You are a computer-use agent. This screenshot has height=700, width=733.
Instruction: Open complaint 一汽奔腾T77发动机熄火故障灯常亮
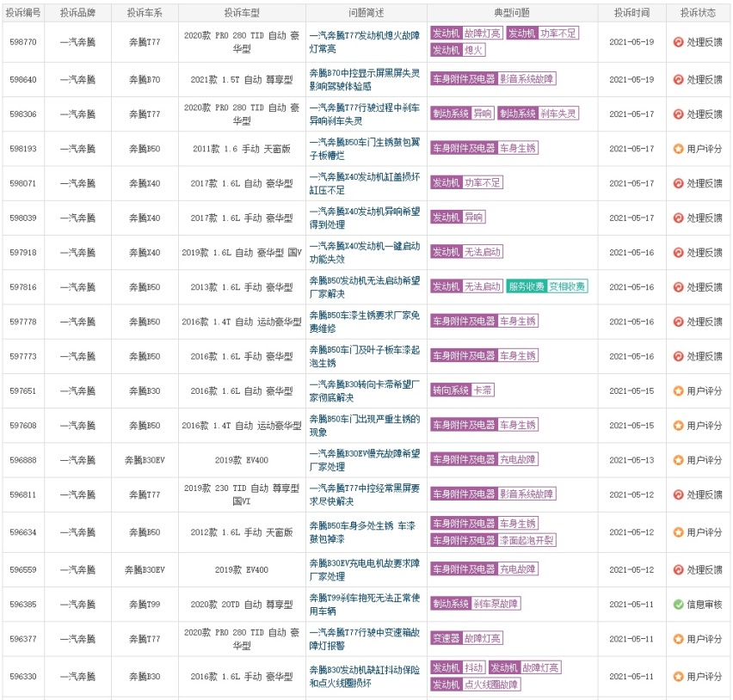[x=365, y=42]
